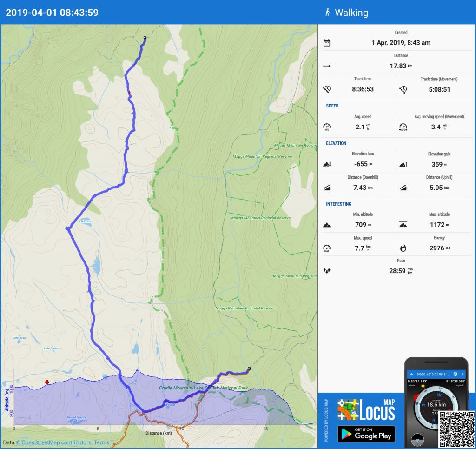Click the Elevation gain mountain icon
This screenshot has height=449, width=476.
coord(403,164)
